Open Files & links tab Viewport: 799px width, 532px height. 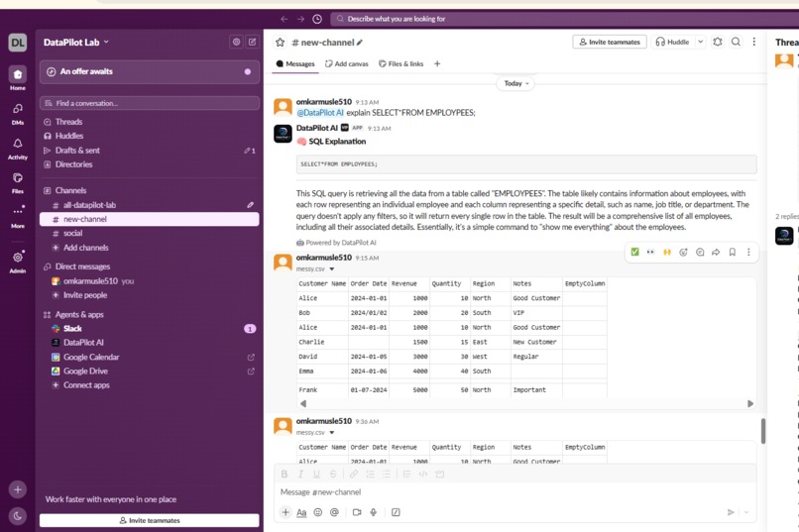click(401, 63)
